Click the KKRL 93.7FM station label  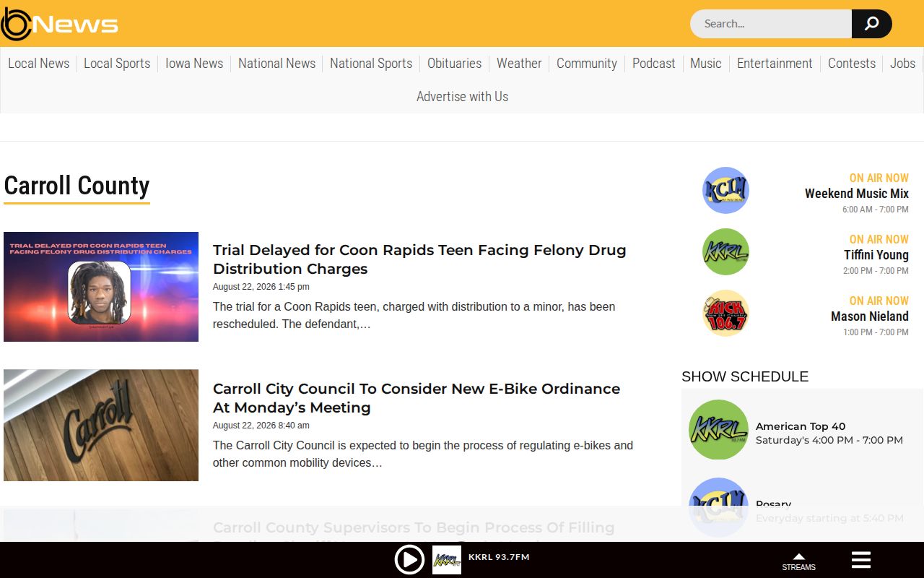pos(499,557)
